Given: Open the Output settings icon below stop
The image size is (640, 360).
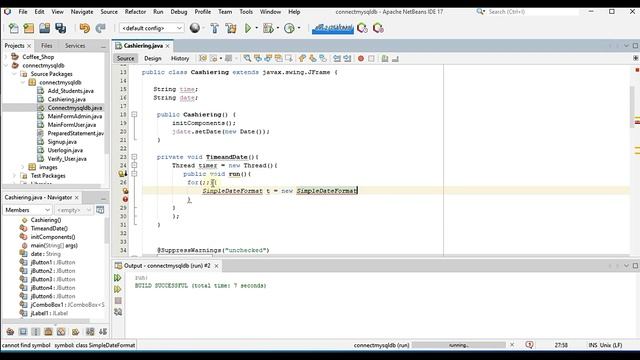Looking at the screenshot, I should [x=118, y=312].
